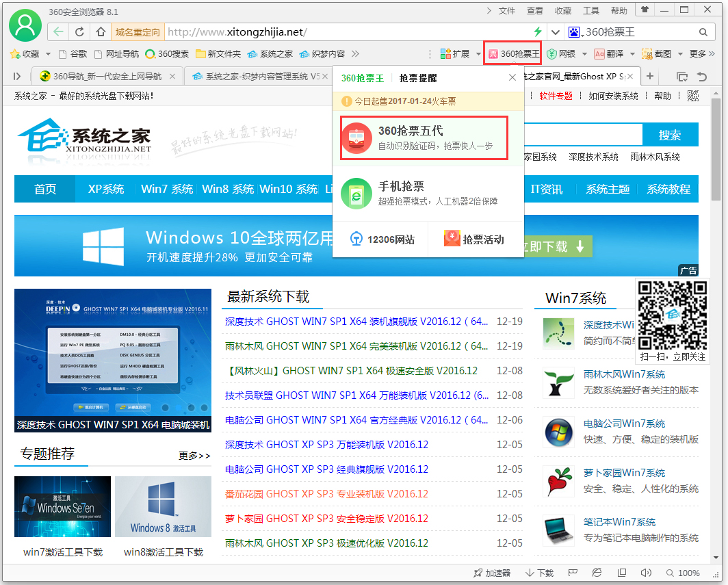Reload the page with the refresh icon

(79, 32)
